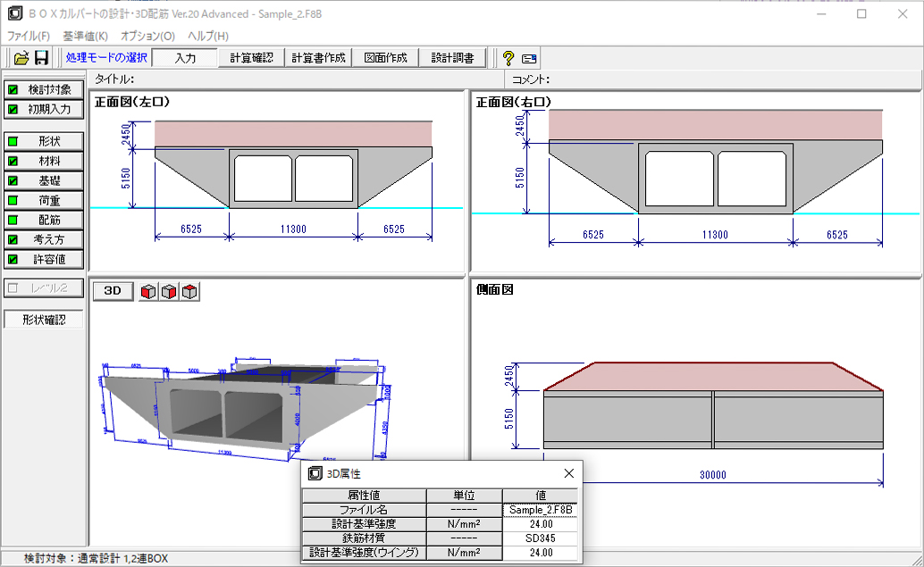Click the 形状確認 button

tap(44, 320)
